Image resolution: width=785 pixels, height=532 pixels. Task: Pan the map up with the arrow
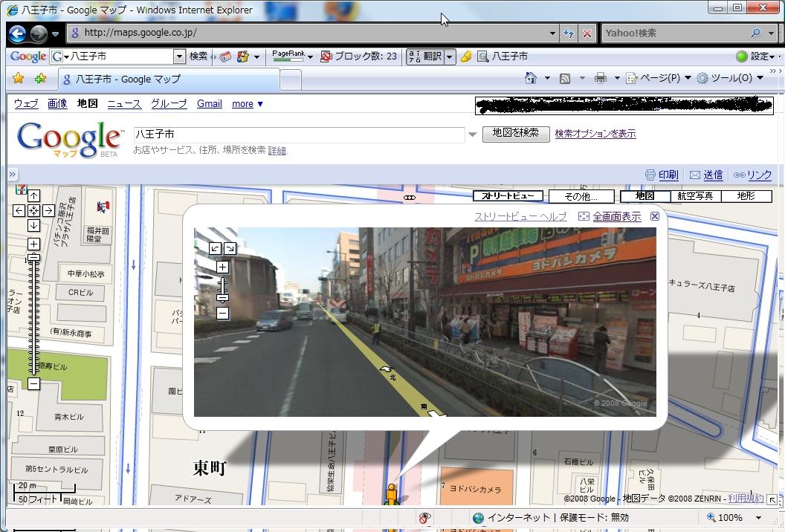(33, 195)
